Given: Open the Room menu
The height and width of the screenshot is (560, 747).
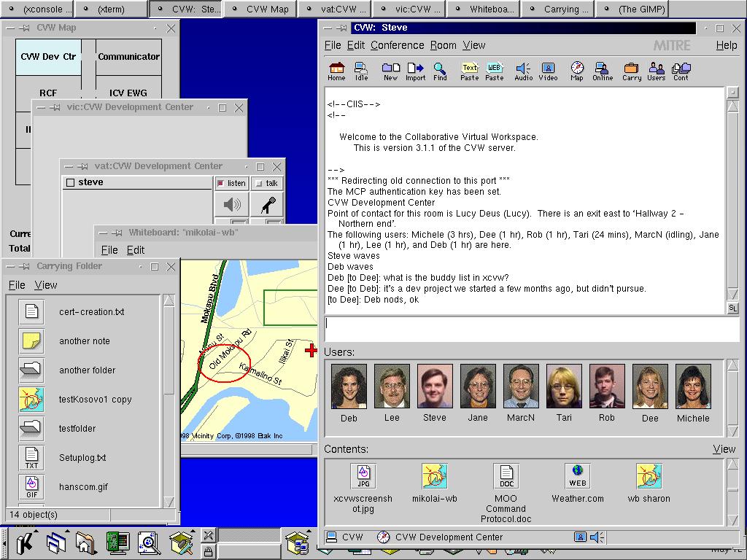Looking at the screenshot, I should (x=443, y=45).
